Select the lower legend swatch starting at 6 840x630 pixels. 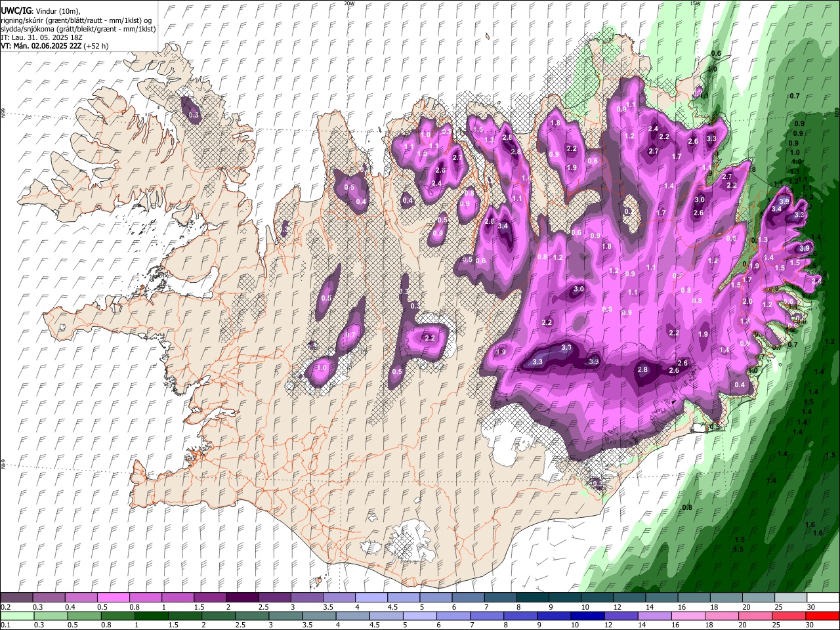[453, 616]
